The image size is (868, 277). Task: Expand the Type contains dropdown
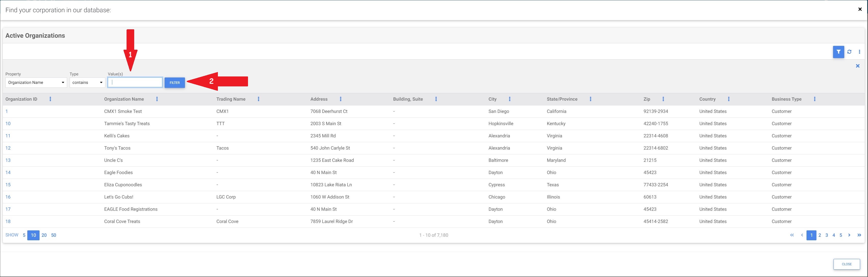(87, 83)
